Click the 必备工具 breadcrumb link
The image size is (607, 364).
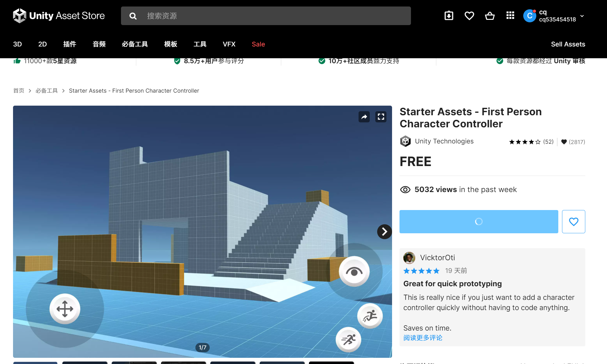(x=47, y=90)
